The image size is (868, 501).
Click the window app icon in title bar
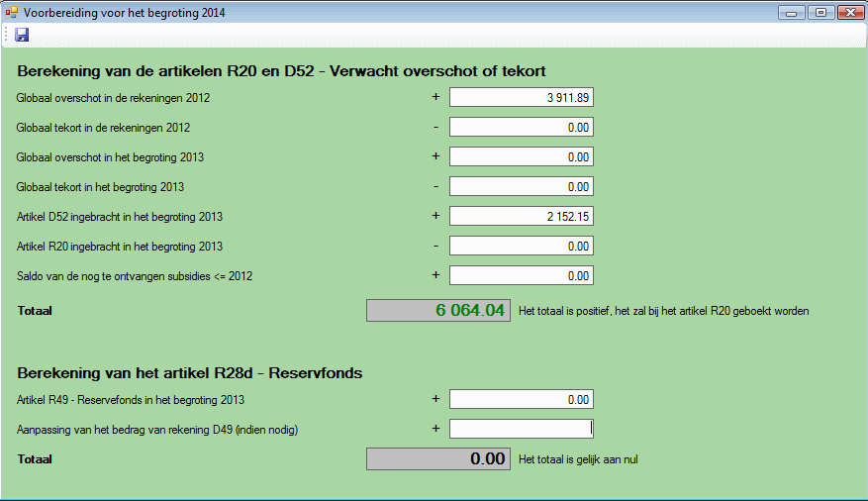click(x=12, y=12)
